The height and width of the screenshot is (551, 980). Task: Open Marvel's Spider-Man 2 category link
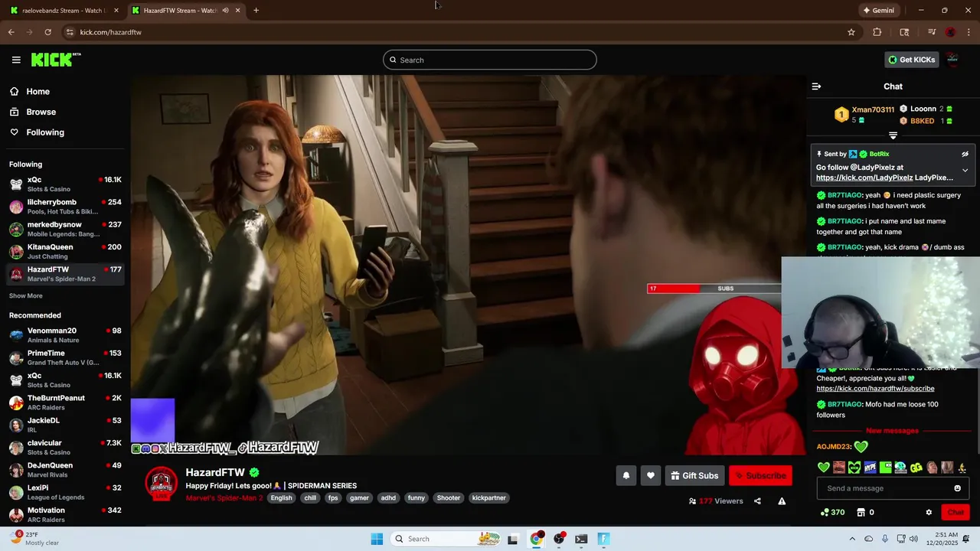point(224,497)
